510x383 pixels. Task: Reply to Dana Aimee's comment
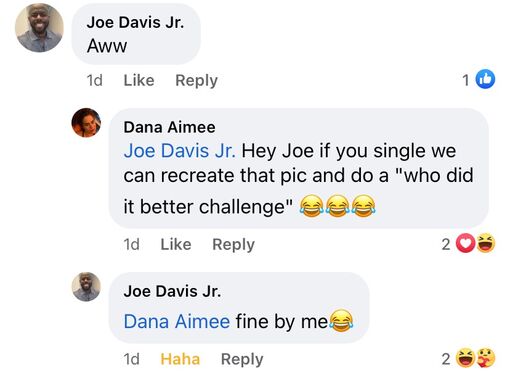(x=233, y=244)
